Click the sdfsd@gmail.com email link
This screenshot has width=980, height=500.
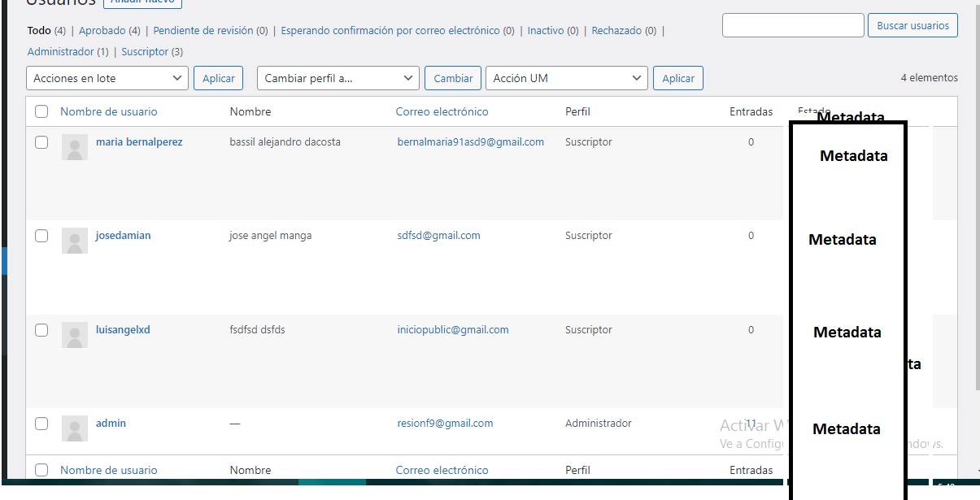coord(438,236)
